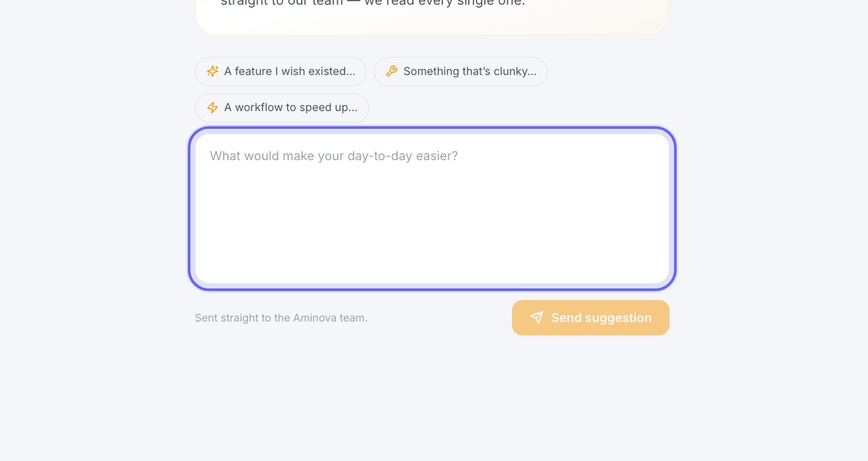Click the paper plane send icon
The image size is (868, 461).
click(x=536, y=318)
